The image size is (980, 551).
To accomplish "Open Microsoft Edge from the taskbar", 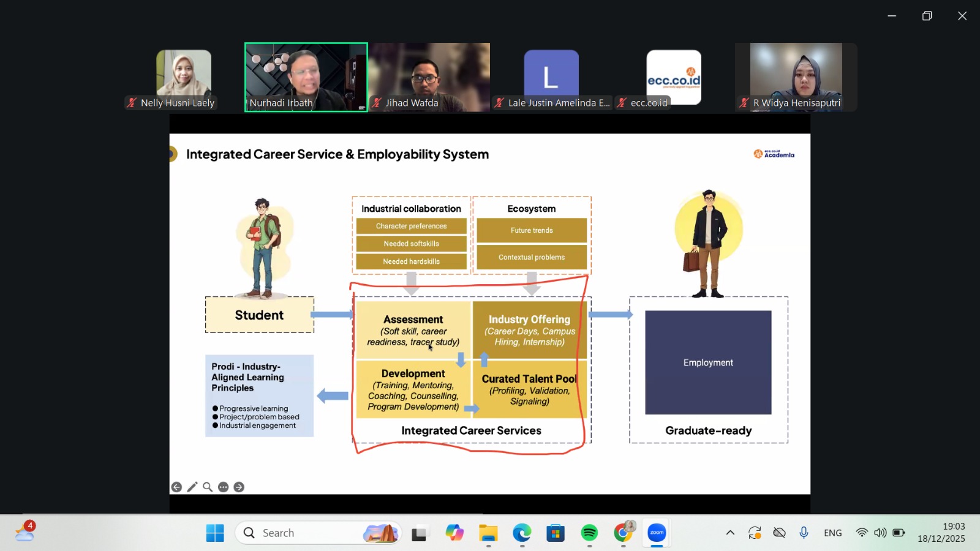I will pos(522,533).
